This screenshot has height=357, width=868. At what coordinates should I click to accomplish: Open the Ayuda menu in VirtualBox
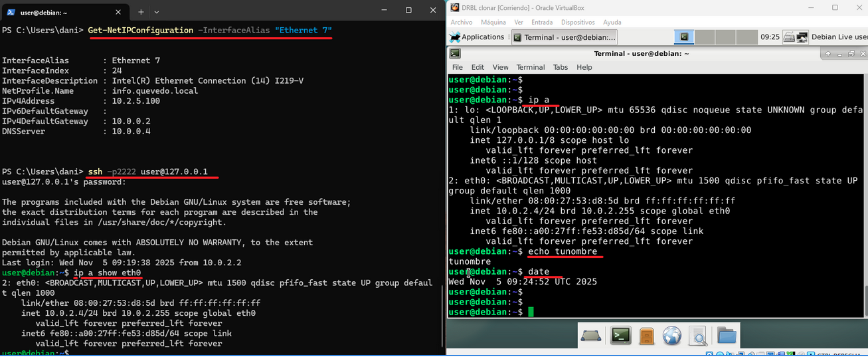pos(612,23)
